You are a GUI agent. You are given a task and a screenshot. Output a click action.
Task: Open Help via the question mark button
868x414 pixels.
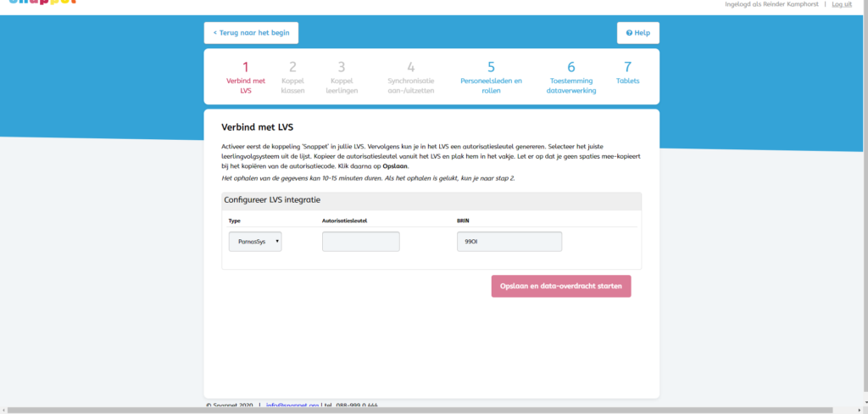pyautogui.click(x=637, y=33)
